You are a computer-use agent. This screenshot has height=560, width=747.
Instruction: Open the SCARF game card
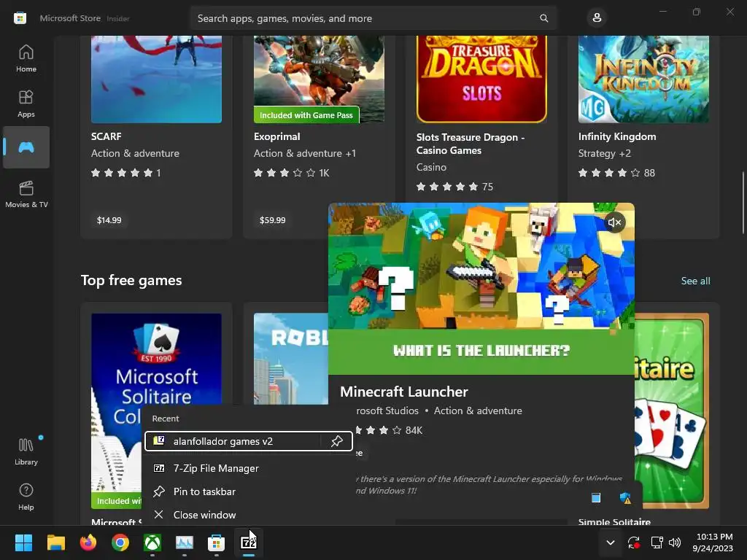[x=156, y=137]
